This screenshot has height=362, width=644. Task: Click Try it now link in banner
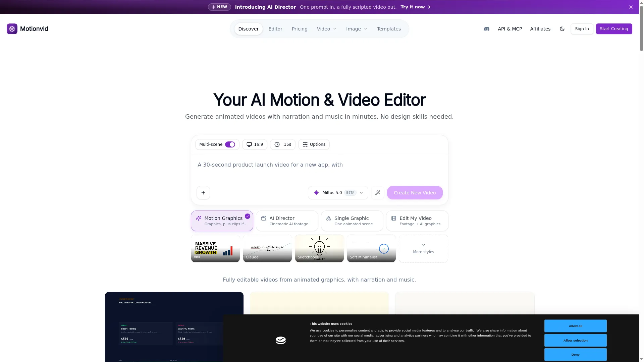point(416,7)
